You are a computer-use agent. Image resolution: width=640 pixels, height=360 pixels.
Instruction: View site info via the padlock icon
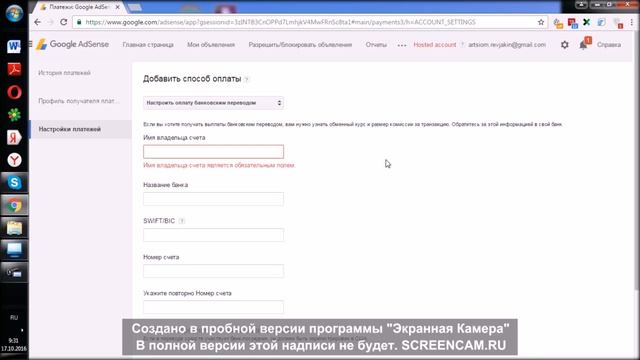[x=79, y=22]
